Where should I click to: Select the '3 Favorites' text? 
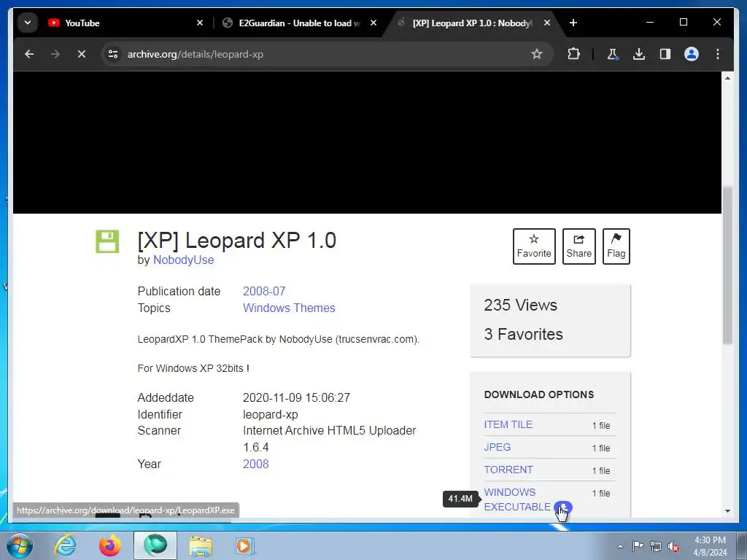[523, 334]
